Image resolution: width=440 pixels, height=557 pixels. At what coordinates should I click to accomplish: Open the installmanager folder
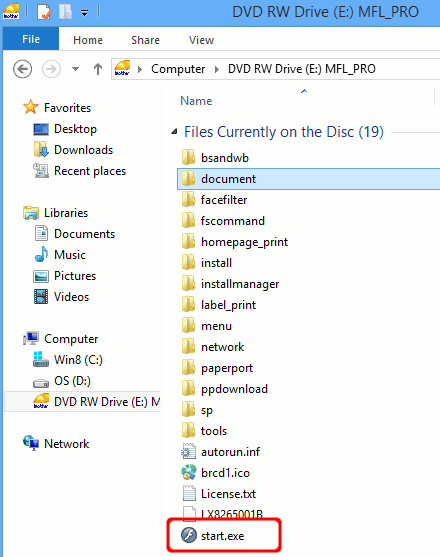(x=230, y=284)
